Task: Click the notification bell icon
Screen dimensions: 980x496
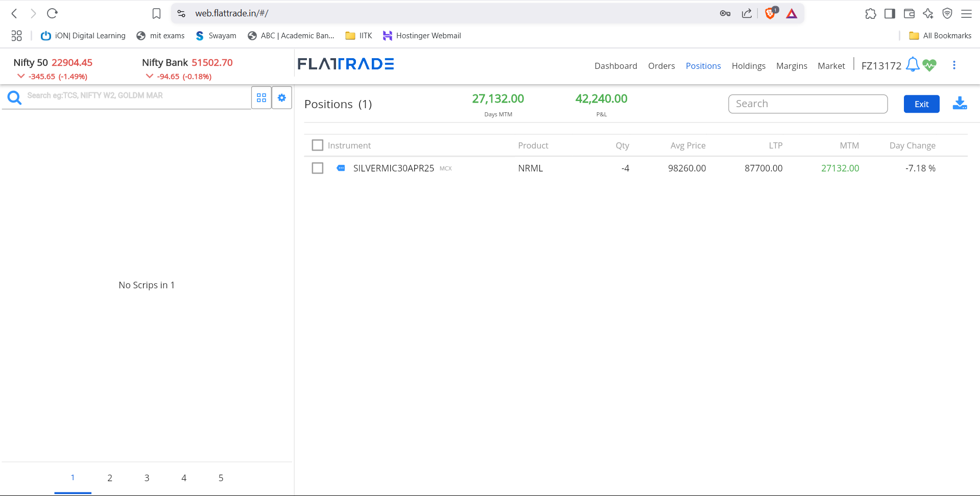Action: [x=912, y=65]
